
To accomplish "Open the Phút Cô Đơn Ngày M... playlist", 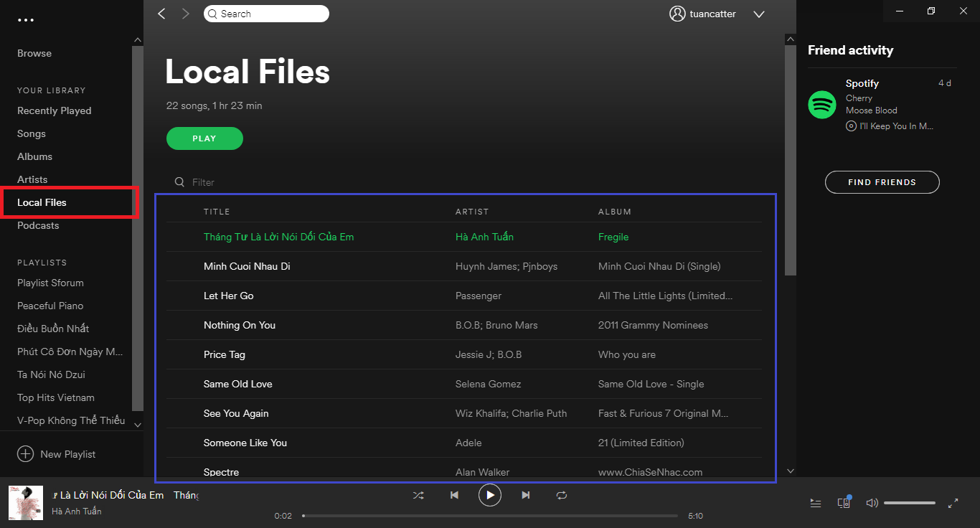I will tap(70, 352).
